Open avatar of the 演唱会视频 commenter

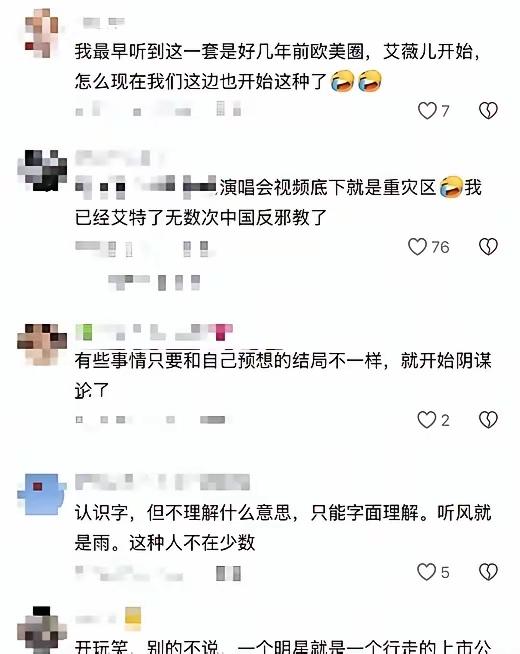tap(42, 170)
